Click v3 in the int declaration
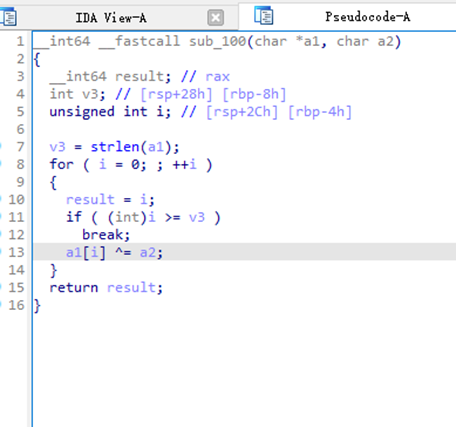456x427 pixels. [x=90, y=94]
